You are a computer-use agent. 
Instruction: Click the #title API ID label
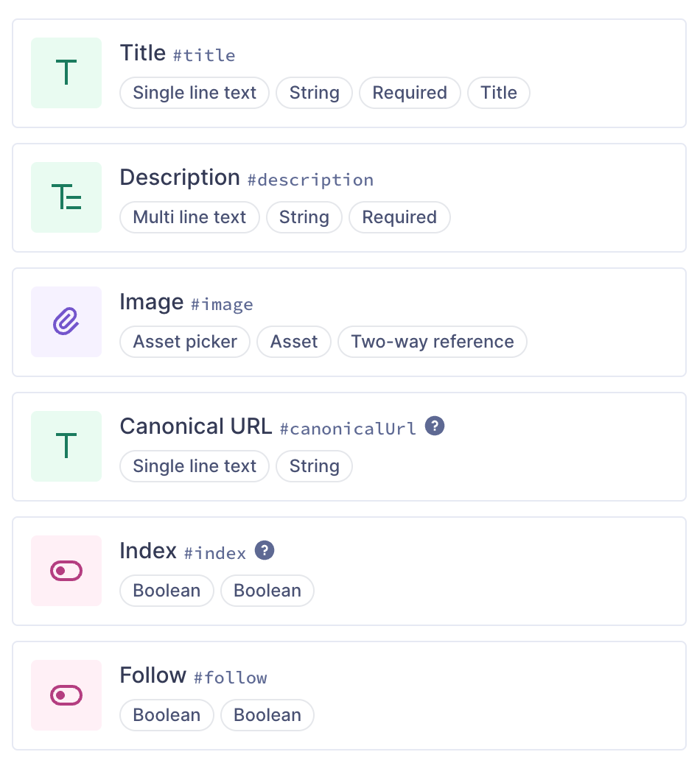[x=204, y=55]
